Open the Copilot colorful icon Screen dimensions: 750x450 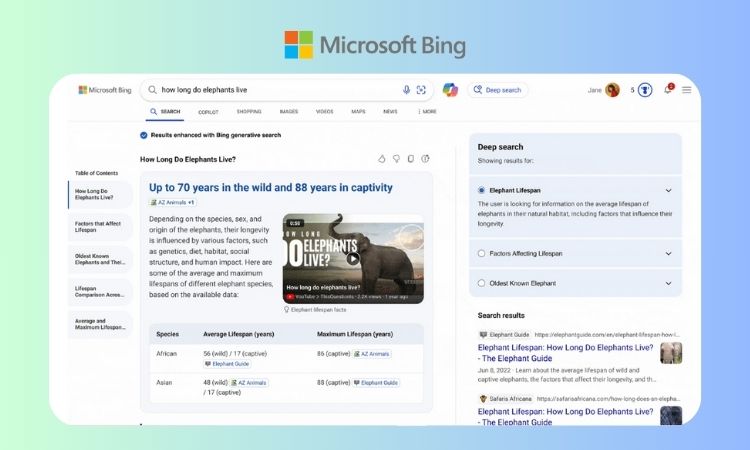tap(450, 90)
